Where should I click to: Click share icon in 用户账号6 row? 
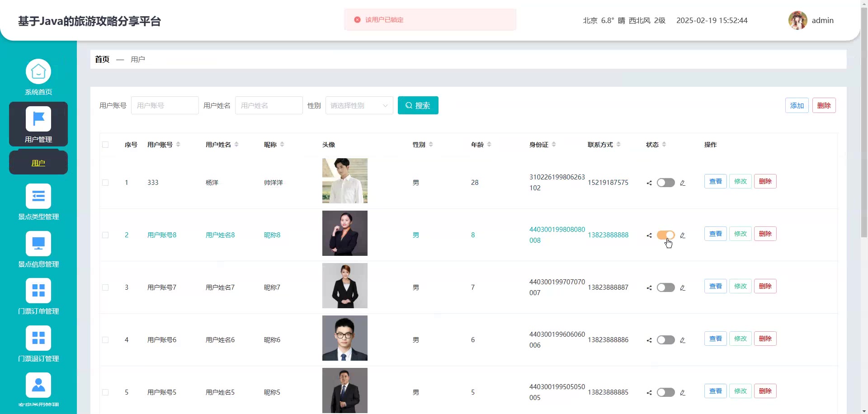tap(649, 340)
